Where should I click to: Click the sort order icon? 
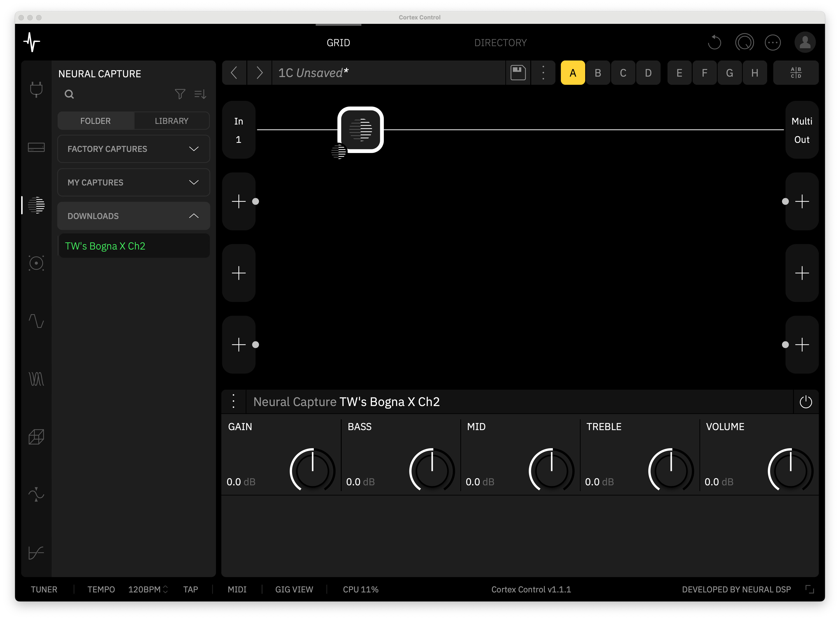point(200,94)
